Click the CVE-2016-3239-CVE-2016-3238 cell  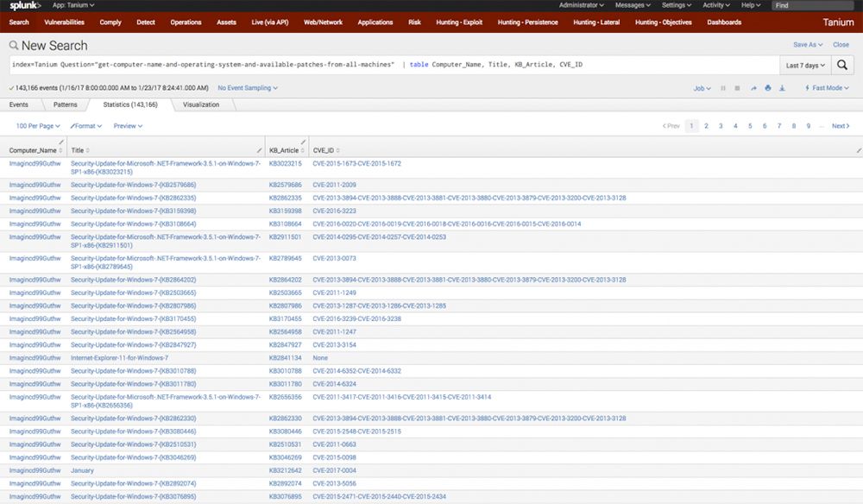(x=356, y=318)
